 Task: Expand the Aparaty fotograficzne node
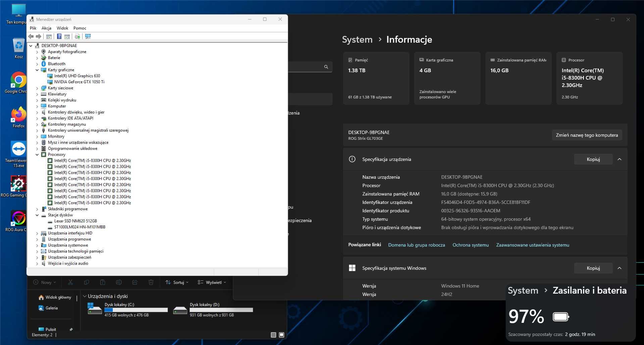[x=37, y=52]
